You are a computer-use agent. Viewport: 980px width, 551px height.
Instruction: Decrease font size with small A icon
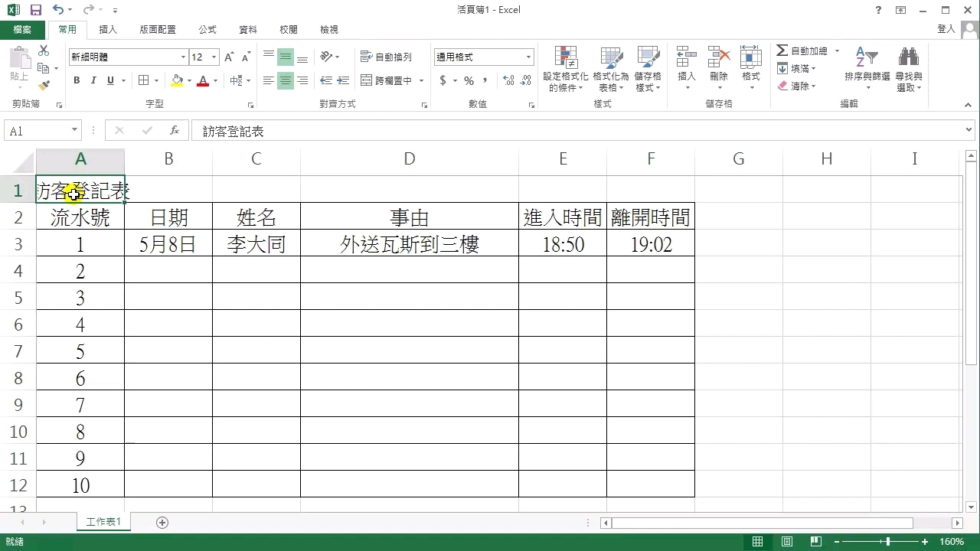click(x=246, y=57)
